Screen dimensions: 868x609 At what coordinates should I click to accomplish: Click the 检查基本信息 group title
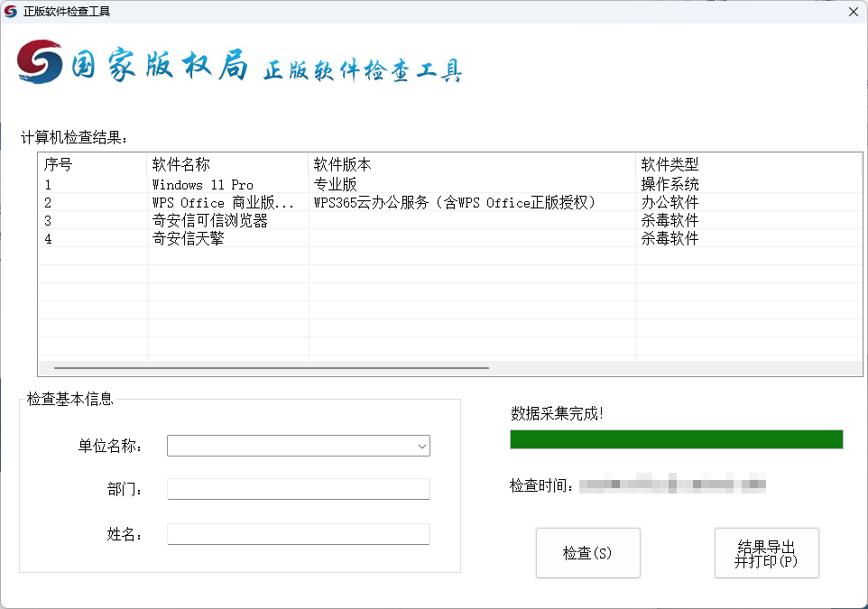(x=69, y=399)
